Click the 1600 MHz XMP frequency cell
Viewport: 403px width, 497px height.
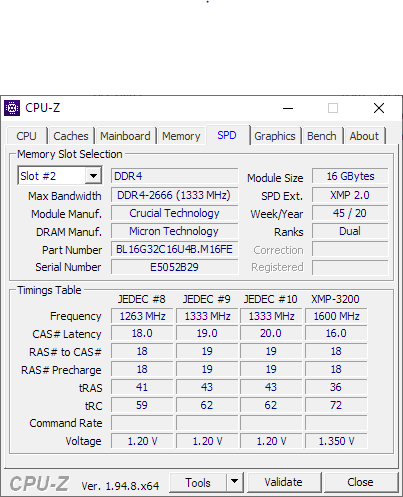[x=336, y=316]
